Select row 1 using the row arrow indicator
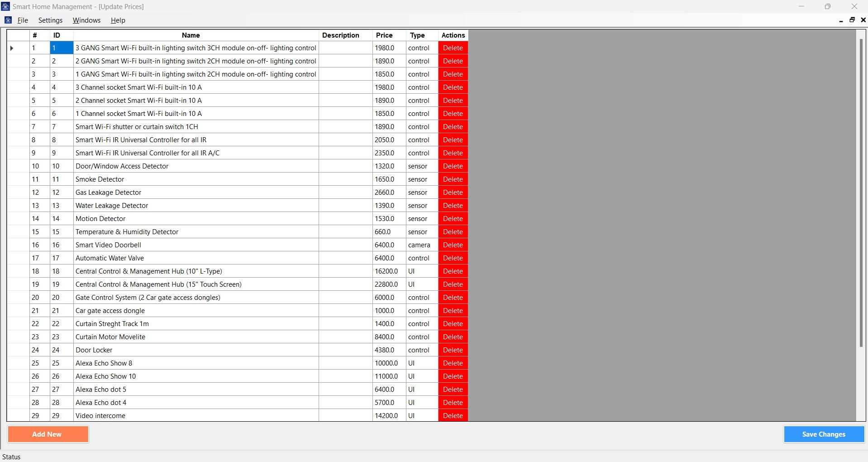 (x=12, y=48)
